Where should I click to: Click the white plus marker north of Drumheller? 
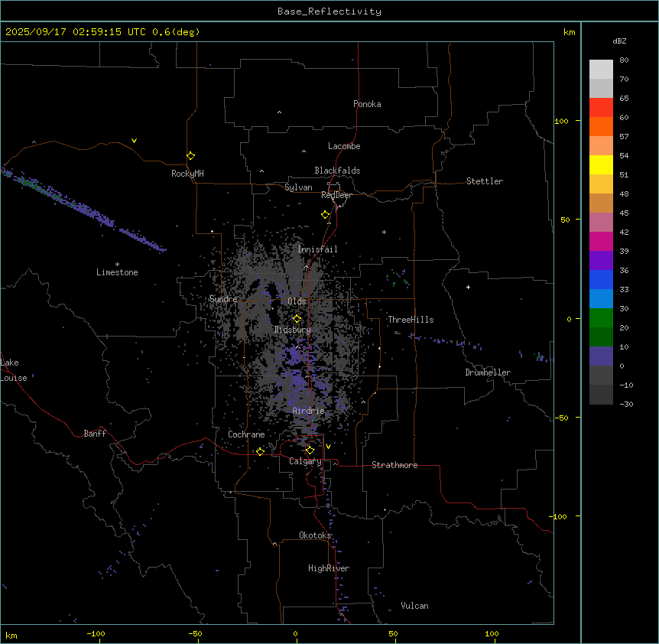pyautogui.click(x=469, y=287)
